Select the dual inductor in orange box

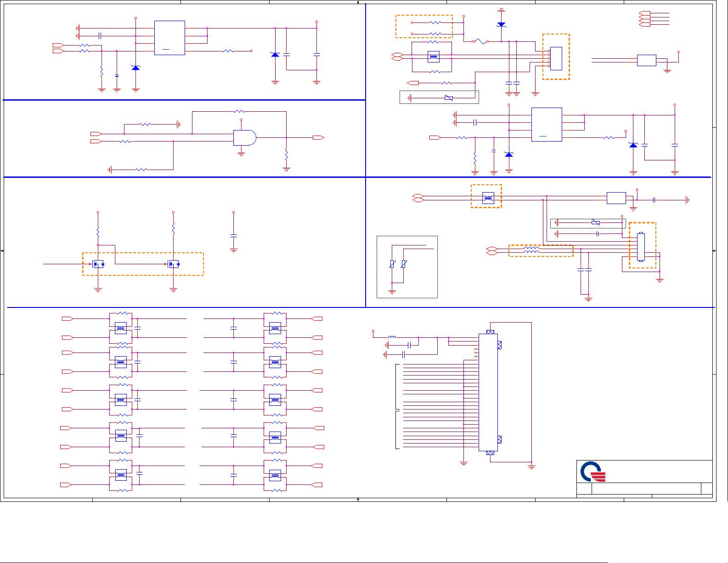click(x=531, y=250)
